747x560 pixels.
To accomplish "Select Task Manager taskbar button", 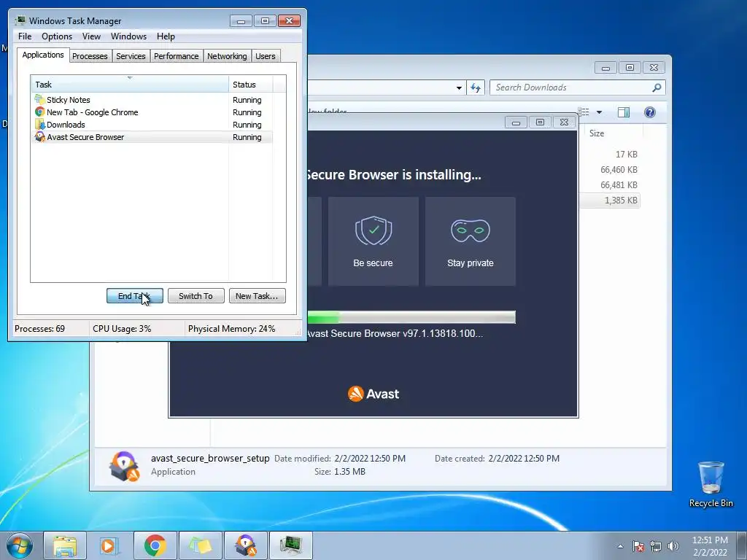I will tap(290, 545).
